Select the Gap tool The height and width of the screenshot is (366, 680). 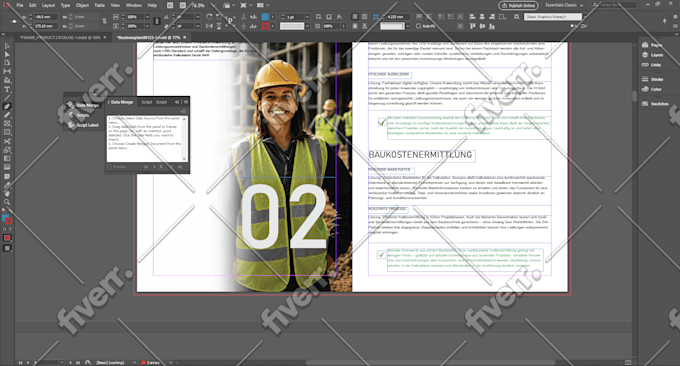[x=7, y=72]
